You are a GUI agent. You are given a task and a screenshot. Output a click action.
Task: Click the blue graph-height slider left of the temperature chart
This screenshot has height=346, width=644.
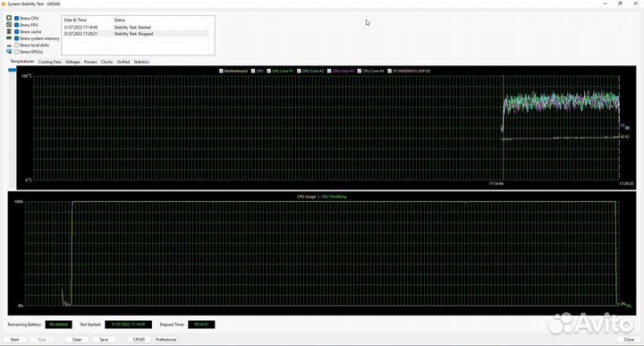pyautogui.click(x=13, y=71)
